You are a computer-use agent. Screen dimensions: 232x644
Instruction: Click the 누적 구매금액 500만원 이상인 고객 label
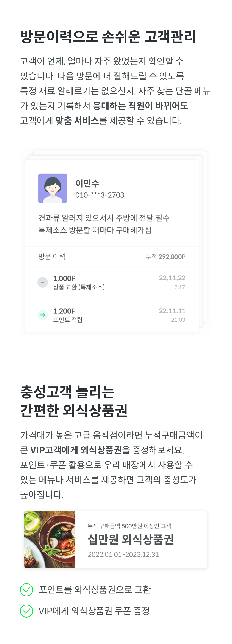tap(129, 526)
